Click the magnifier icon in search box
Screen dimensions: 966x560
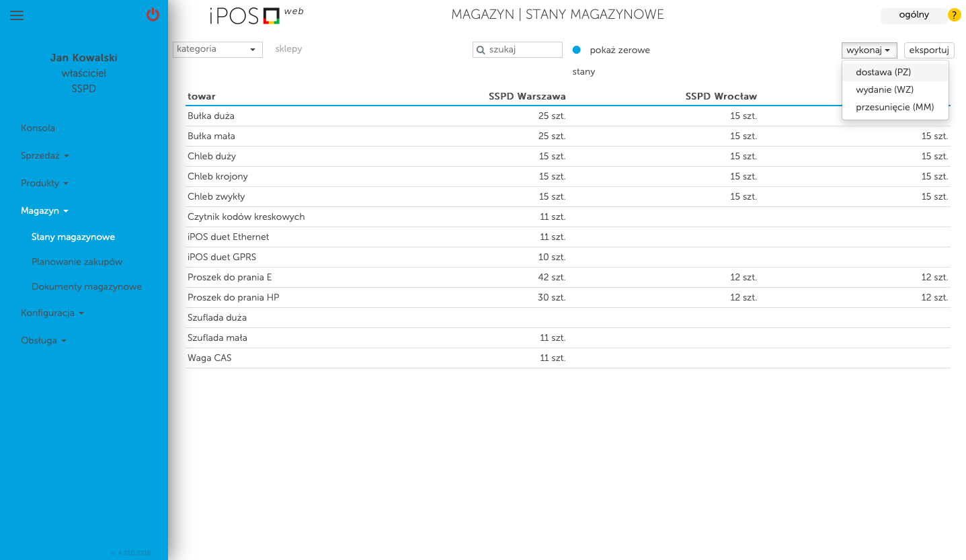click(481, 50)
